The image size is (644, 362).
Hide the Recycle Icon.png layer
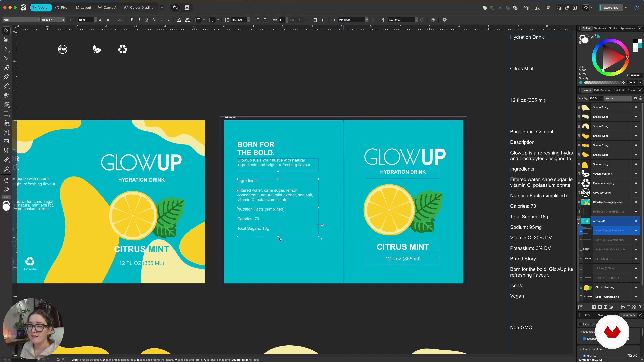(x=636, y=183)
